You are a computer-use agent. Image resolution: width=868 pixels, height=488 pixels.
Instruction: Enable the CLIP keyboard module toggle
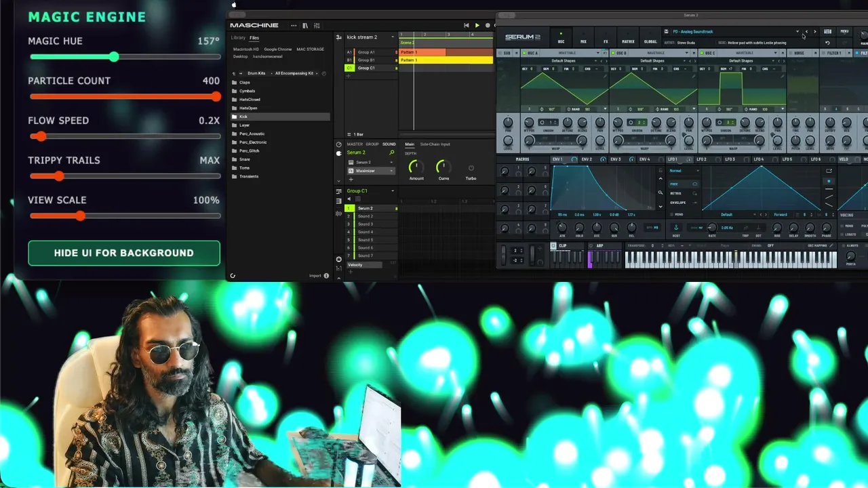tap(553, 246)
